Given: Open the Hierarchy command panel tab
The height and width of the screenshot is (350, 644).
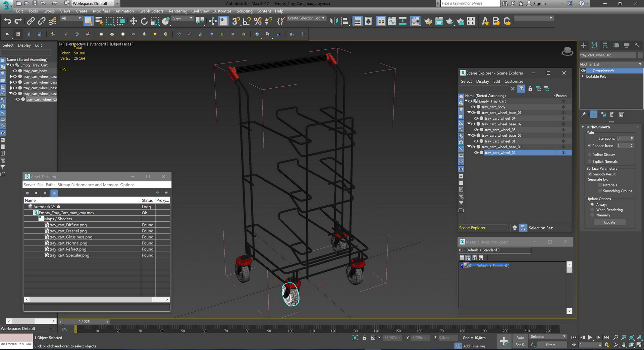Looking at the screenshot, I should click(x=605, y=45).
